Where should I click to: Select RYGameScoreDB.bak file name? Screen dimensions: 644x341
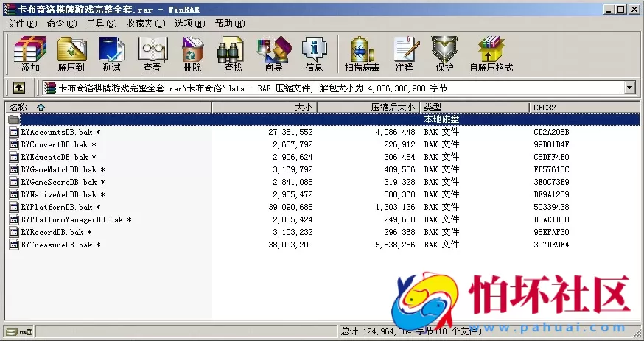[63, 182]
